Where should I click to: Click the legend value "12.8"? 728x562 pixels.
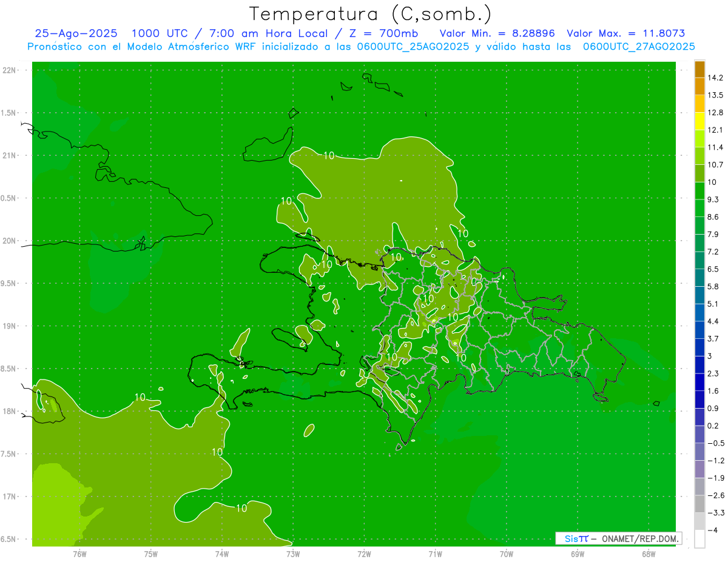[716, 112]
